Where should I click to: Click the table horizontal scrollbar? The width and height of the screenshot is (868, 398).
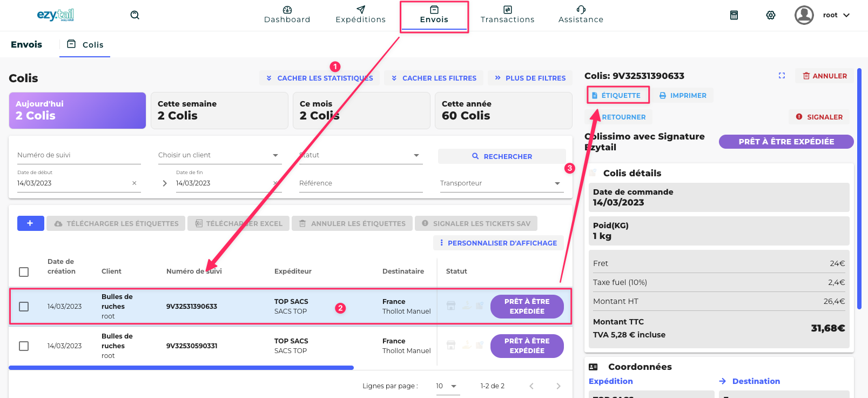tap(181, 368)
